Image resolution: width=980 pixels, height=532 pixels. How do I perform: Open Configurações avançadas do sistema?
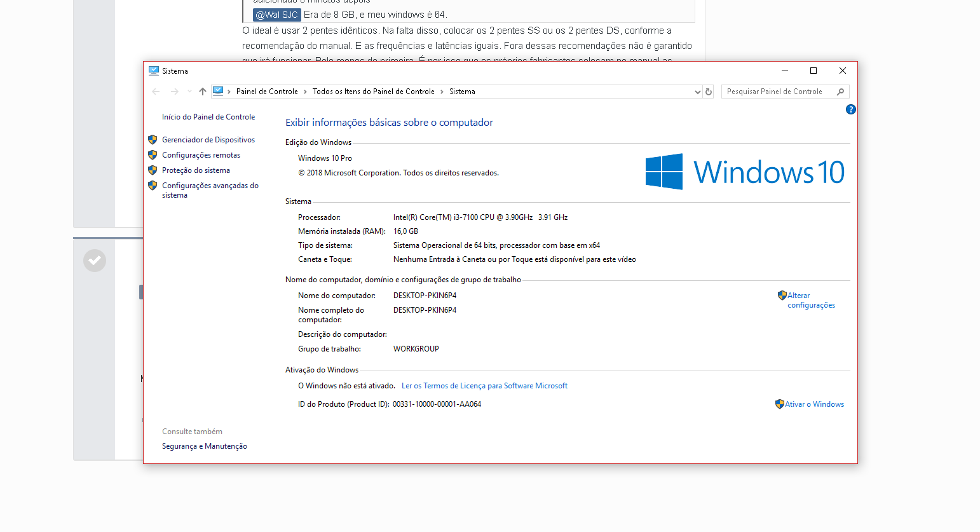tap(210, 190)
